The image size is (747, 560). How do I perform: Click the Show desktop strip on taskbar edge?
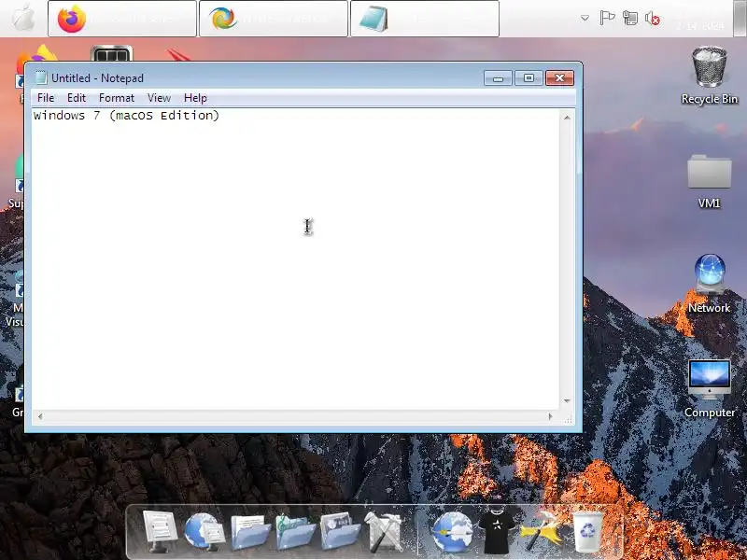pyautogui.click(x=740, y=19)
